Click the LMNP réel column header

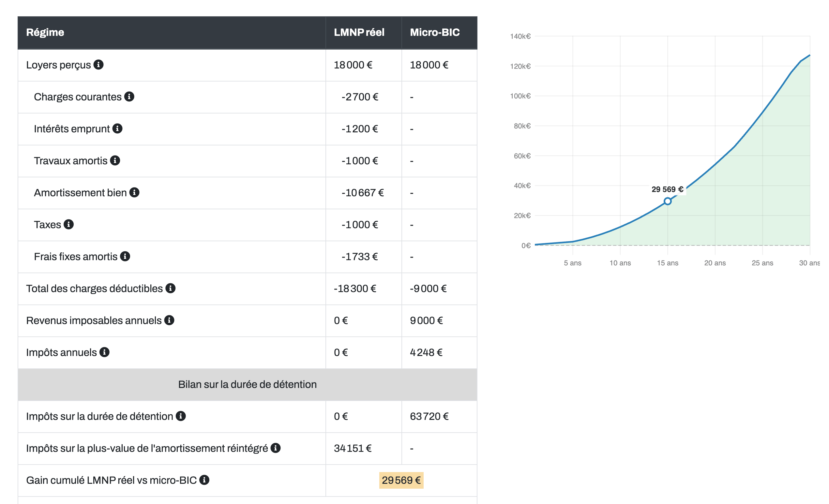(x=359, y=32)
